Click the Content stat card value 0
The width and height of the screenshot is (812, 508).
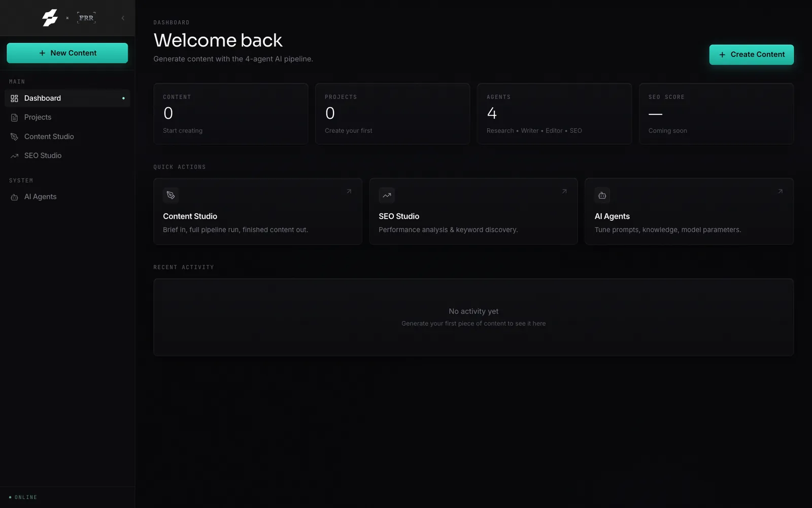(168, 113)
